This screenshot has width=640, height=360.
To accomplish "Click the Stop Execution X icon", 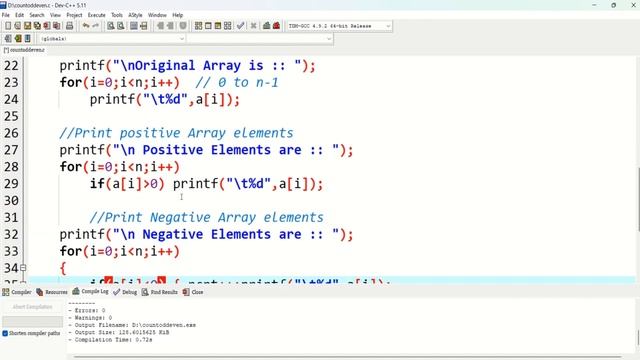I will (x=253, y=26).
